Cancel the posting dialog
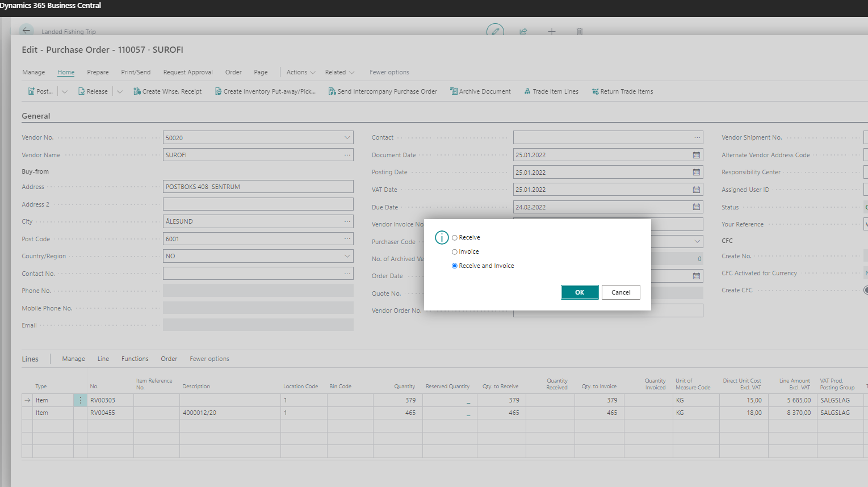 tap(620, 292)
